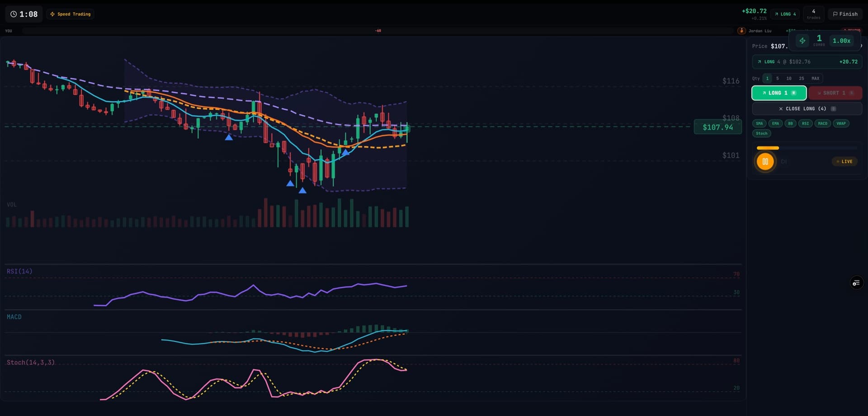Click the lightning bolt combo icon
The image size is (868, 416).
coord(802,41)
